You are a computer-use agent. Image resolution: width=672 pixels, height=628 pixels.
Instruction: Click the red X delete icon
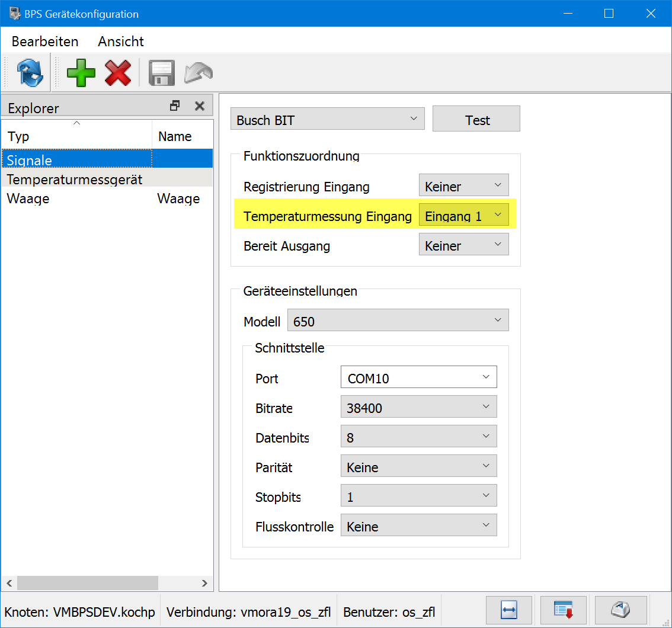[118, 73]
